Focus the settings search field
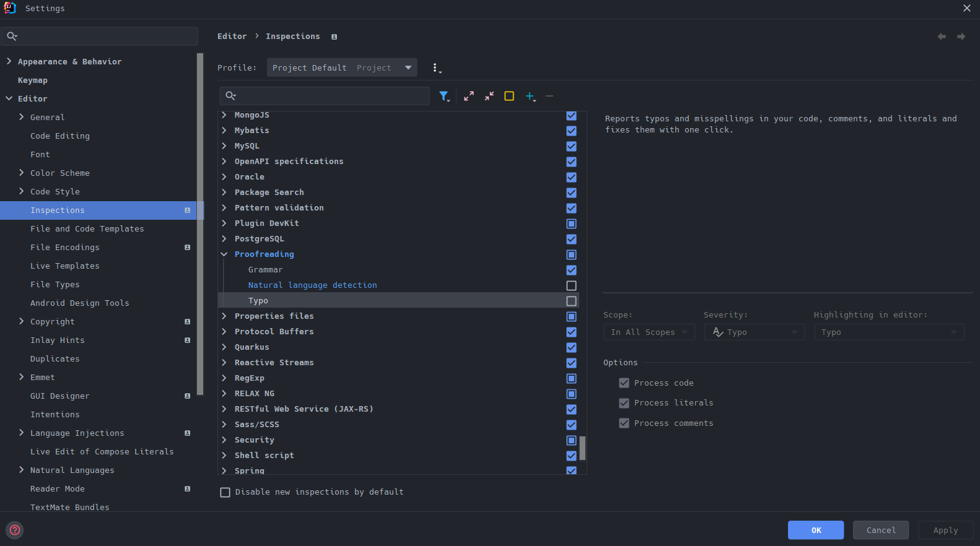 click(x=100, y=37)
